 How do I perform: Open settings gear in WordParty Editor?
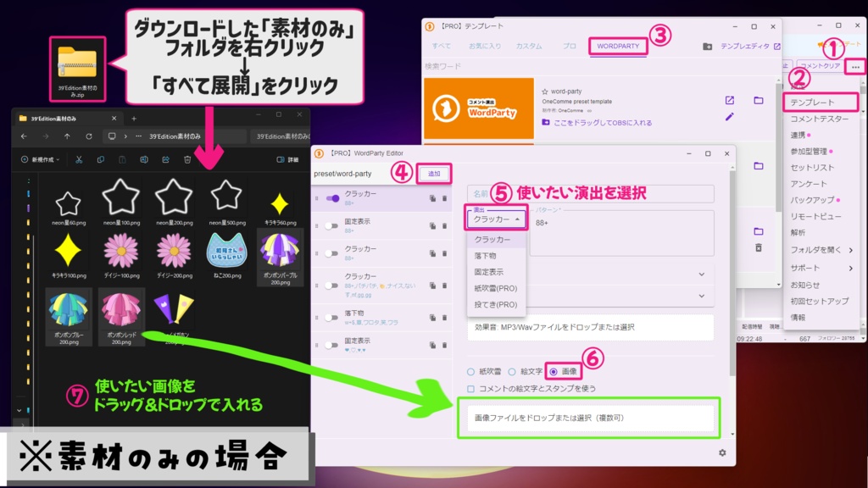(722, 452)
